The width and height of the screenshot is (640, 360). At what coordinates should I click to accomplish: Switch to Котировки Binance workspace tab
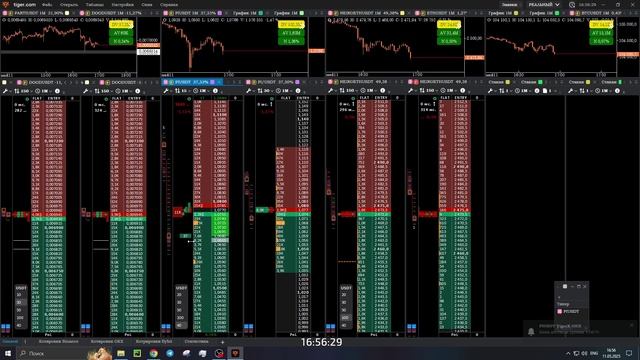point(58,341)
